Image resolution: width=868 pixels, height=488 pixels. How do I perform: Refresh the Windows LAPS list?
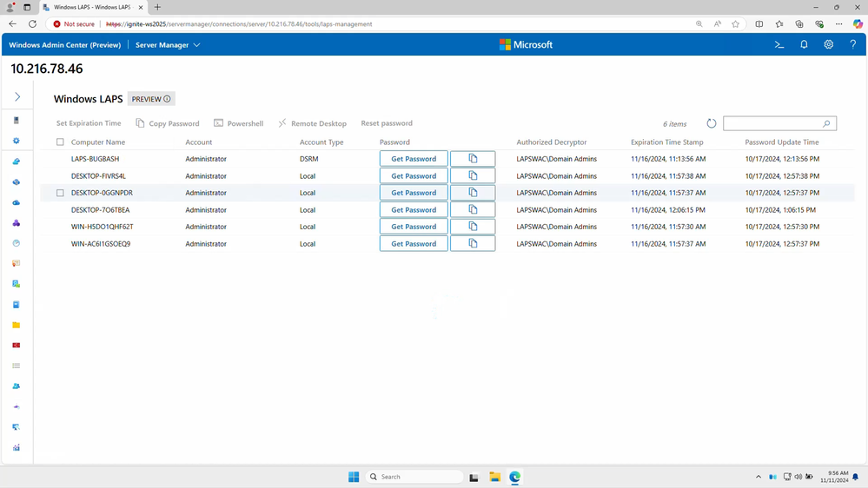712,123
